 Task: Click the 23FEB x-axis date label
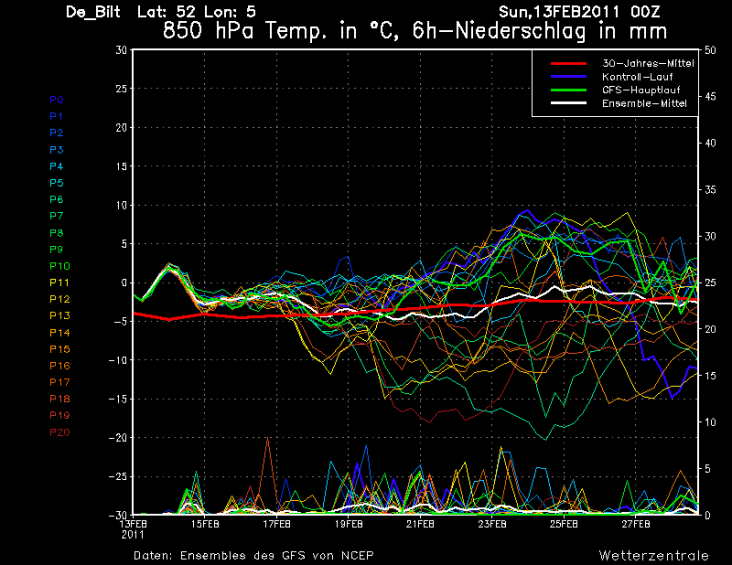[492, 524]
